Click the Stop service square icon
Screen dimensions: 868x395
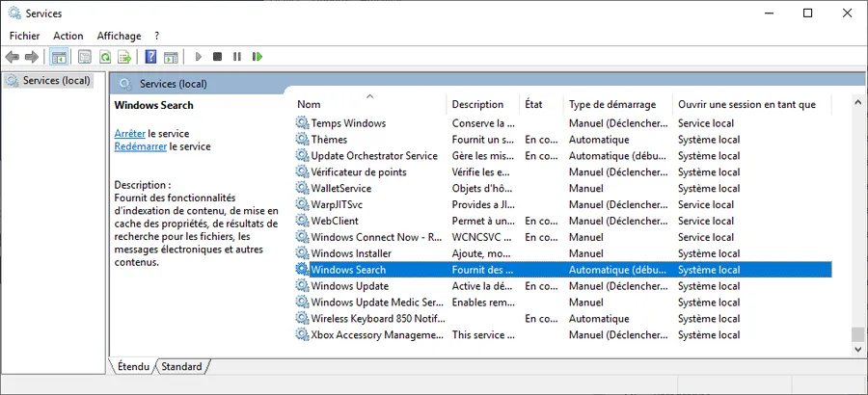click(218, 57)
